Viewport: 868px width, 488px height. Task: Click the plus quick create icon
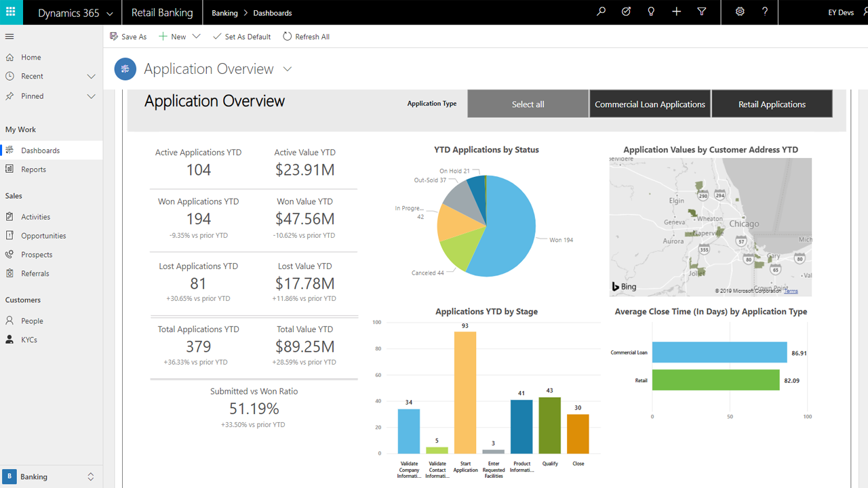pyautogui.click(x=676, y=12)
